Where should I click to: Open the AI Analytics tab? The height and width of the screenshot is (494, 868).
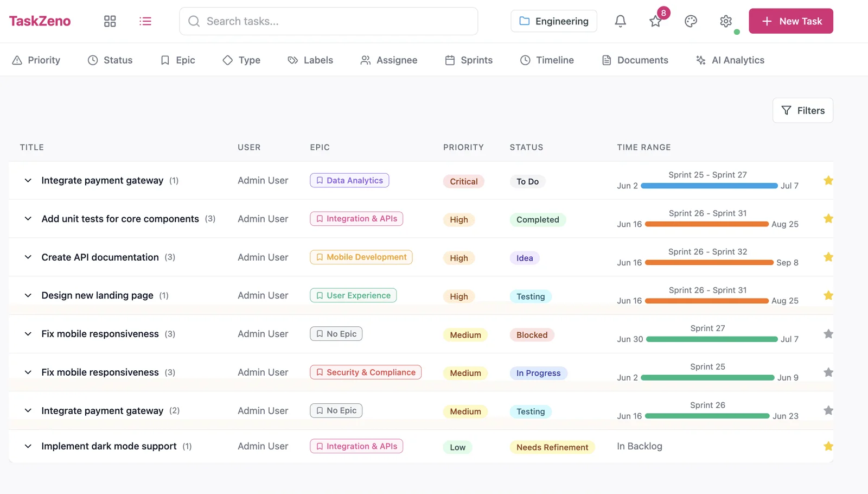(x=730, y=60)
